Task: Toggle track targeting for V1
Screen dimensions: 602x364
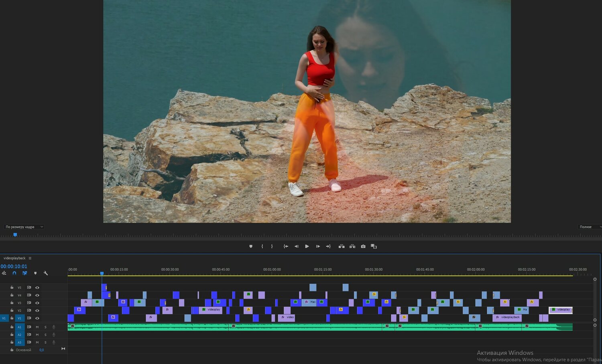Action: point(19,318)
